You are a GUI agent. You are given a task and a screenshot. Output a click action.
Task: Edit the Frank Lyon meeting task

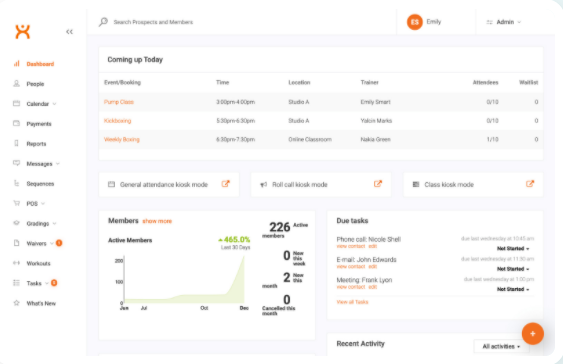(373, 287)
